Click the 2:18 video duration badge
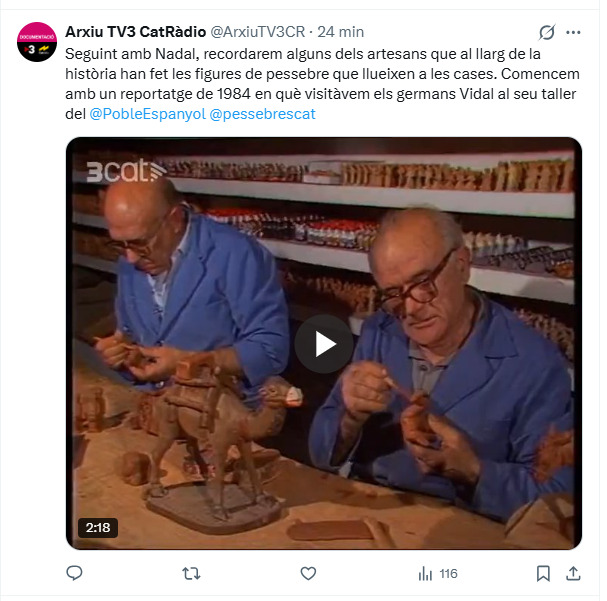The width and height of the screenshot is (607, 601). tap(98, 527)
